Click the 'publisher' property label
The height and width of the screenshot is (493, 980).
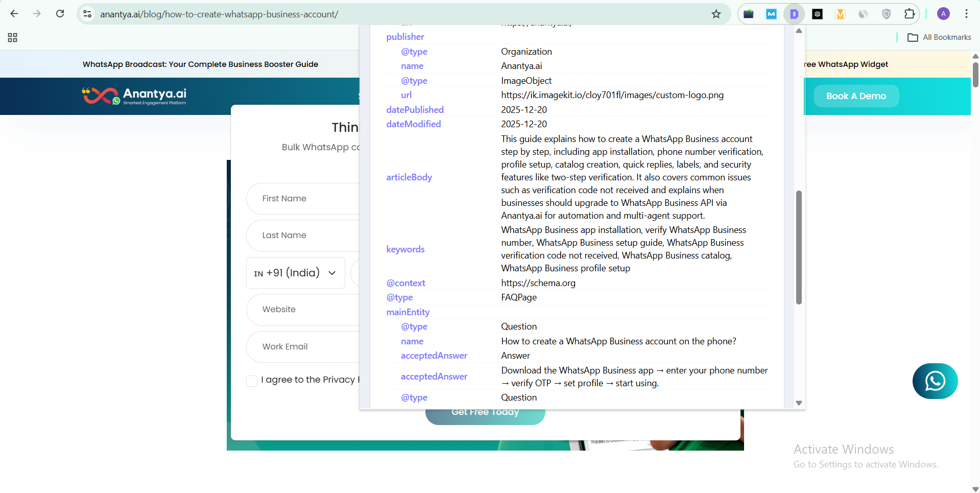pos(405,37)
